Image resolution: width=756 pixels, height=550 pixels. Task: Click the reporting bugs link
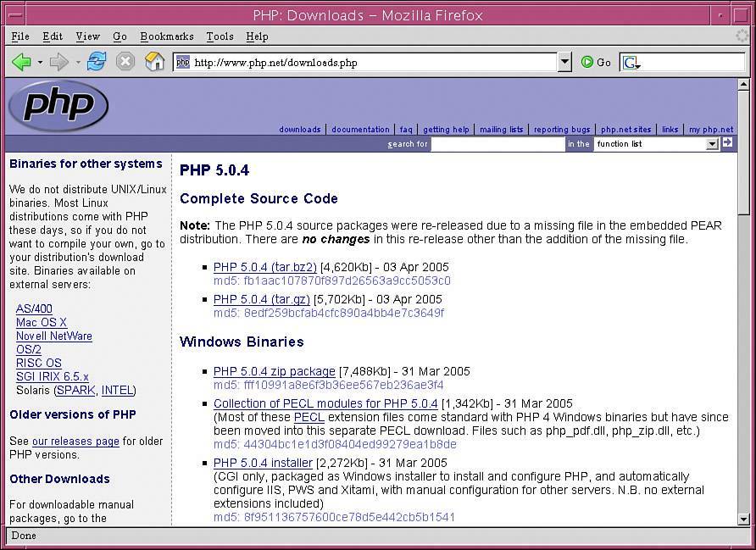(x=562, y=129)
